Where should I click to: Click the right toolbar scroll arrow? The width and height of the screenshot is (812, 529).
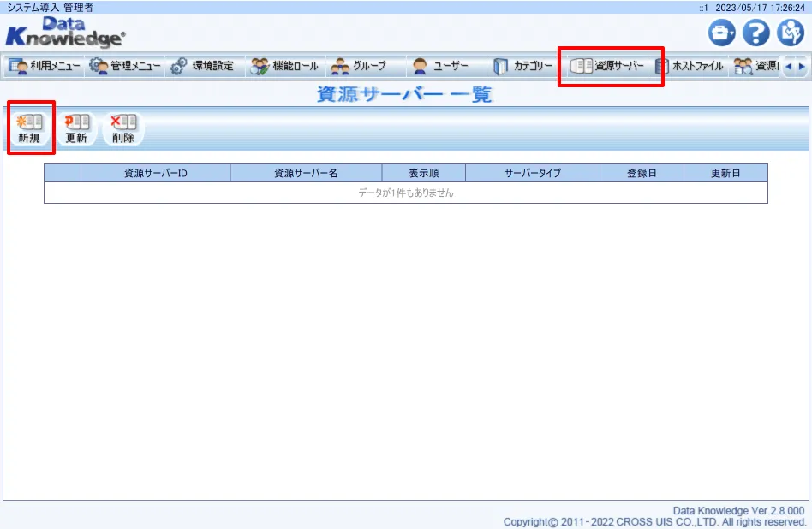pos(803,65)
